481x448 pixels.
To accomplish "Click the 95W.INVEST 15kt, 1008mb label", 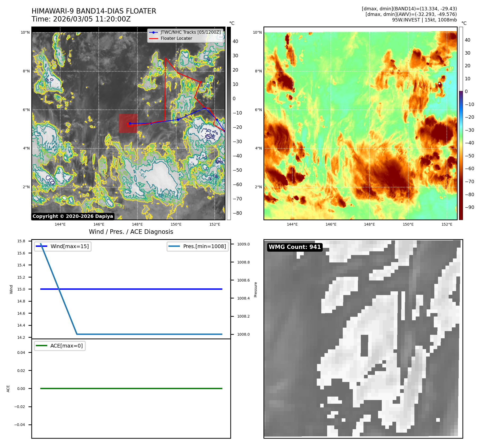I will [x=424, y=20].
